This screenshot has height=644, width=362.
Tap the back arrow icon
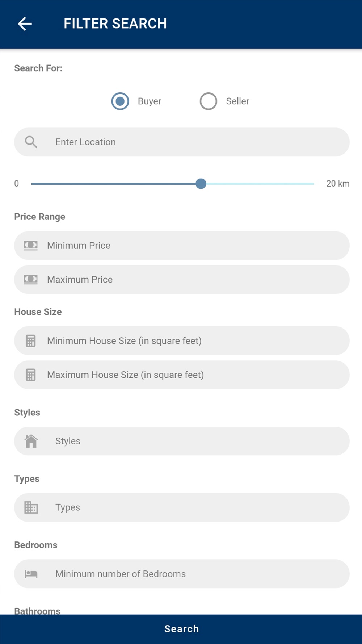25,24
